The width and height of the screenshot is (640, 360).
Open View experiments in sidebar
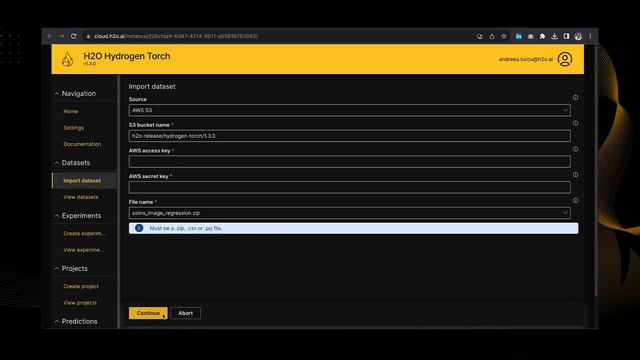point(84,250)
